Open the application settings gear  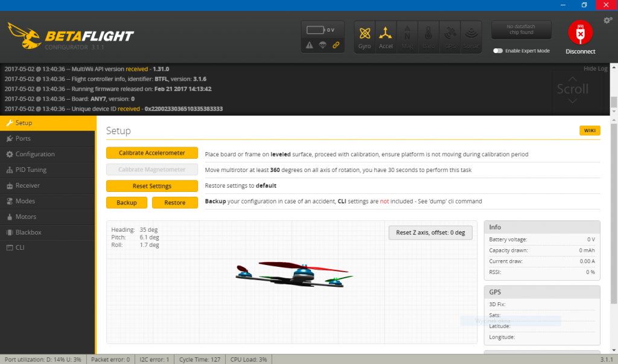[x=607, y=20]
